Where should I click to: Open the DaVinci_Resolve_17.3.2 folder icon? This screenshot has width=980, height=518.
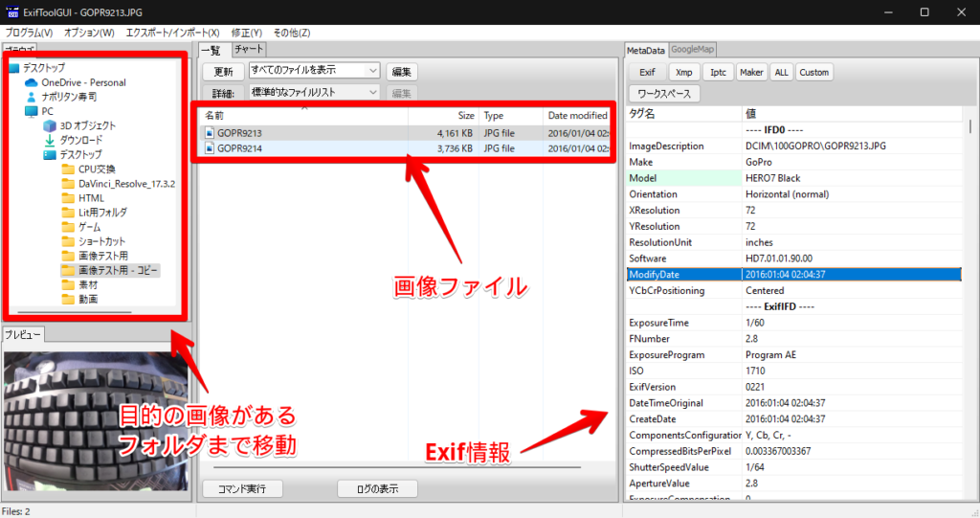pos(67,184)
